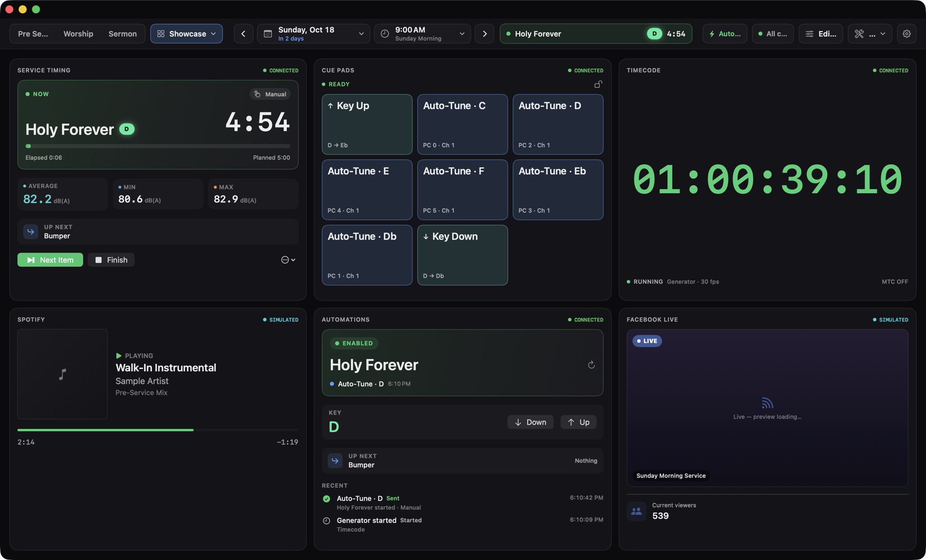Toggle the All c... status filter

[x=773, y=34]
